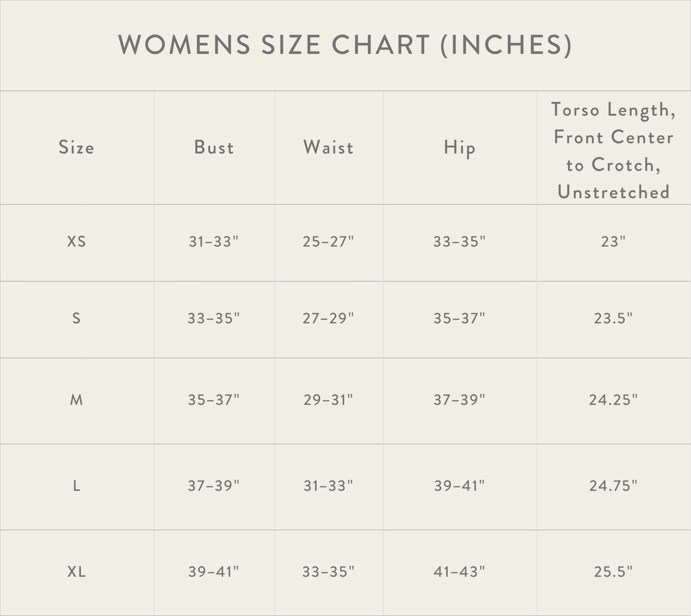This screenshot has height=616, width=691.
Task: Click the Womens Size Chart title
Action: pyautogui.click(x=345, y=45)
